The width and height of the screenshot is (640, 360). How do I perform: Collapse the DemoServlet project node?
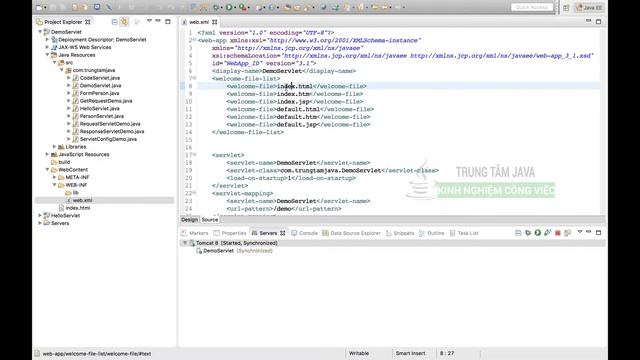coord(40,32)
